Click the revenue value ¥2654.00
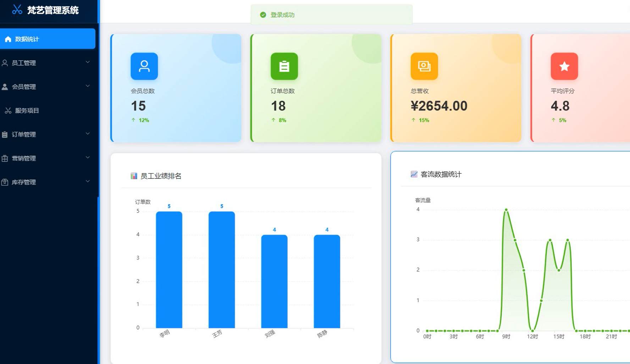This screenshot has height=364, width=630. point(439,106)
